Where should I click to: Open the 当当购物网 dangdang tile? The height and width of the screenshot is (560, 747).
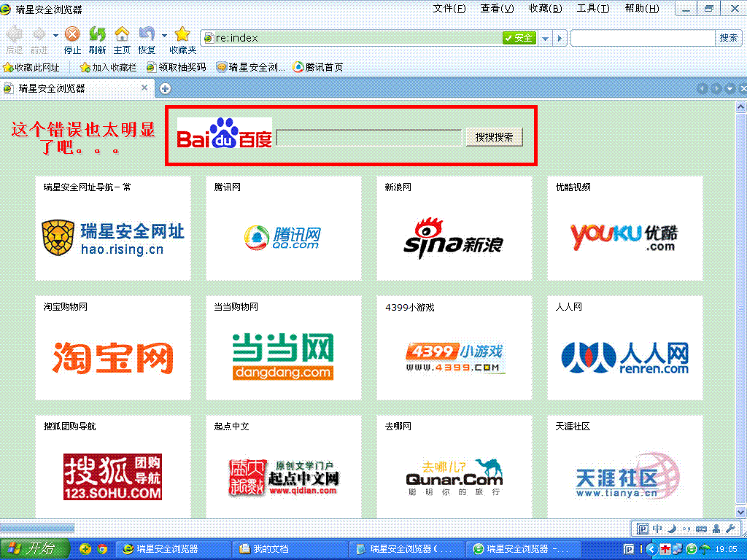(284, 348)
